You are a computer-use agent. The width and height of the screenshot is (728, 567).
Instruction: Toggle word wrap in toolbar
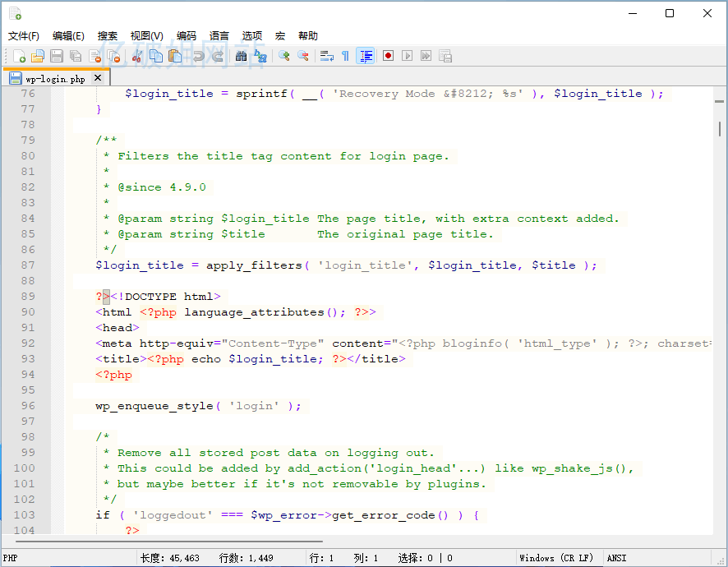pyautogui.click(x=326, y=56)
